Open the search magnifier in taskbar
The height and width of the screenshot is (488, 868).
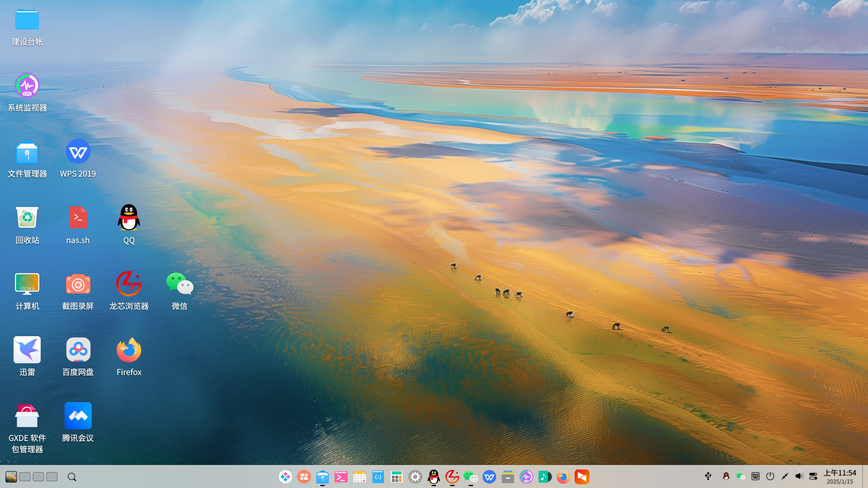tap(72, 477)
